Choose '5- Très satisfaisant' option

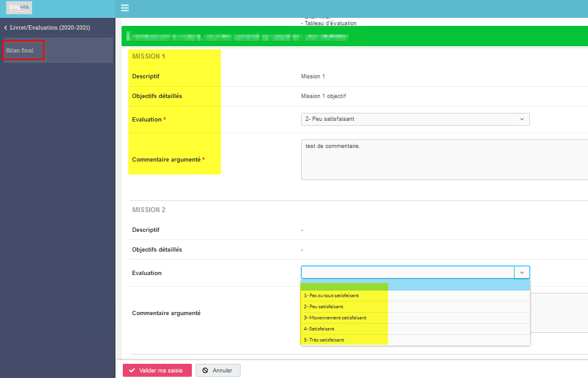point(415,340)
